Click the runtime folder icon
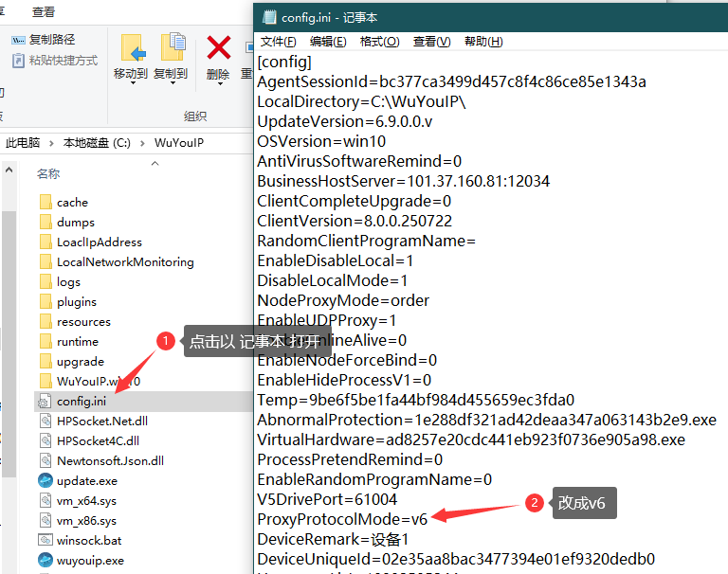Viewport: 728px width, 574px height. click(x=45, y=342)
